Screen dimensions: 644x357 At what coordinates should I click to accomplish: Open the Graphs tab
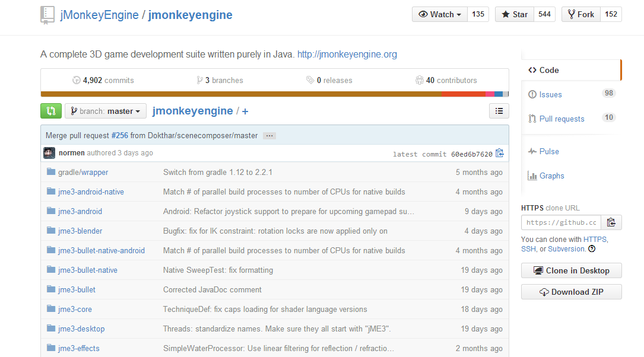point(572,176)
